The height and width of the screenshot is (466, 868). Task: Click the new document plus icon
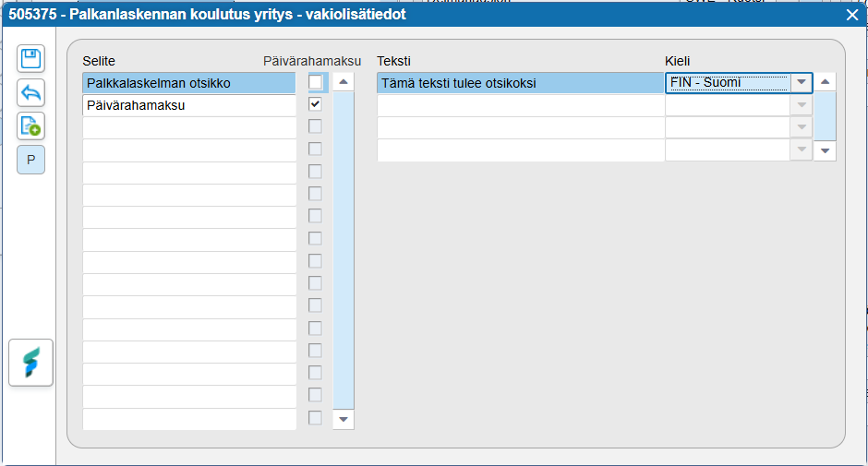click(x=31, y=126)
